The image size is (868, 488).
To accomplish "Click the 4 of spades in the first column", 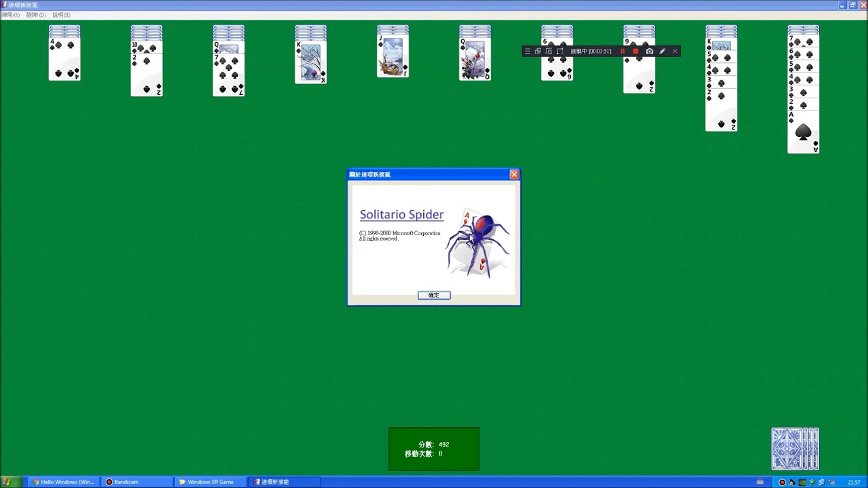I will tap(64, 59).
